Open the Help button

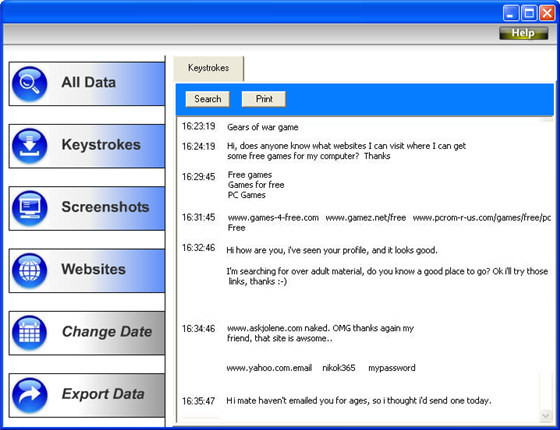(x=523, y=33)
